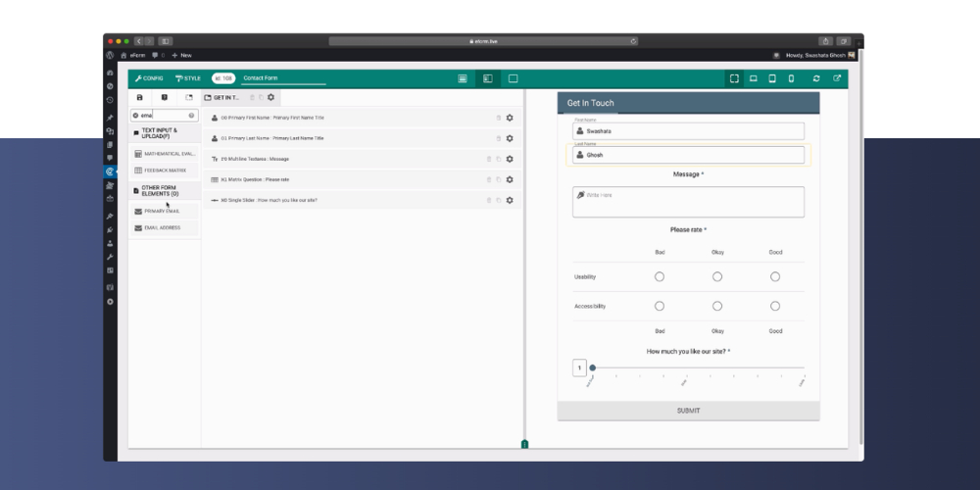
Task: Open settings gear for Single Slider
Action: (x=510, y=200)
